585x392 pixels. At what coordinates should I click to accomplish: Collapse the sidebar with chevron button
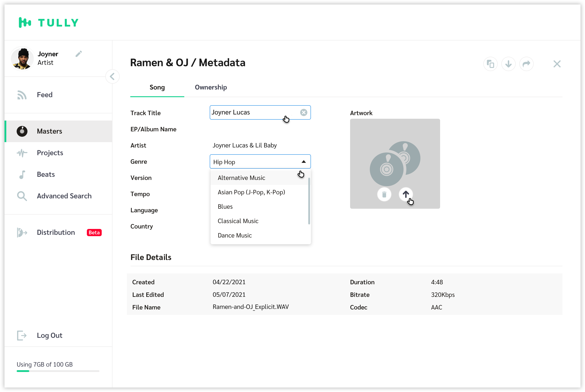click(x=112, y=76)
